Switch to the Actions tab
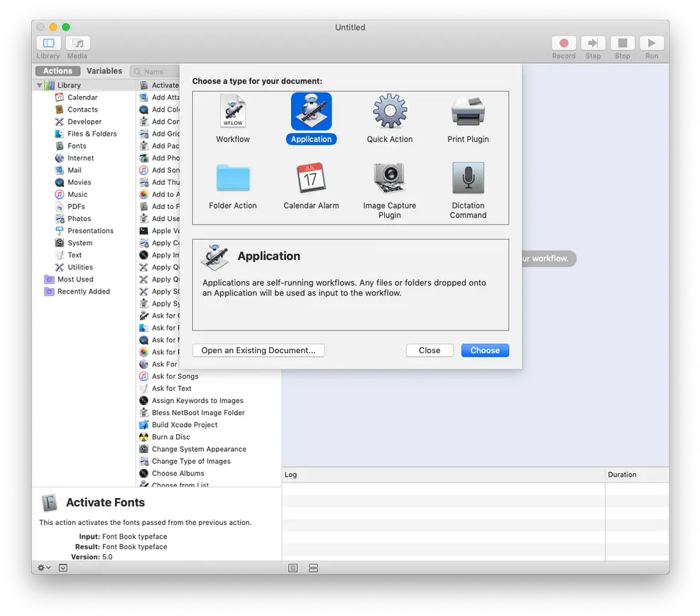Image resolution: width=700 pixels, height=616 pixels. (x=58, y=71)
